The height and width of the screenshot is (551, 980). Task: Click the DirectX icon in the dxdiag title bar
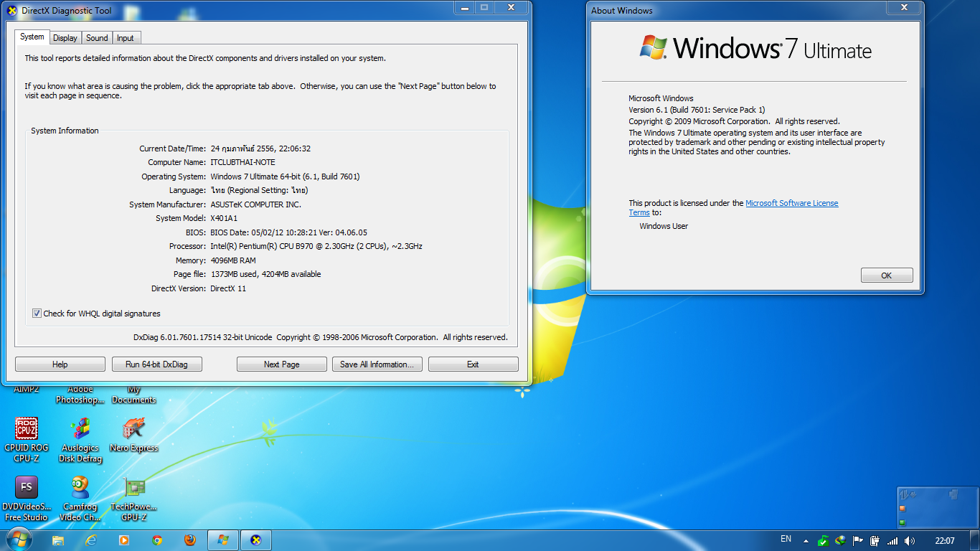click(12, 11)
